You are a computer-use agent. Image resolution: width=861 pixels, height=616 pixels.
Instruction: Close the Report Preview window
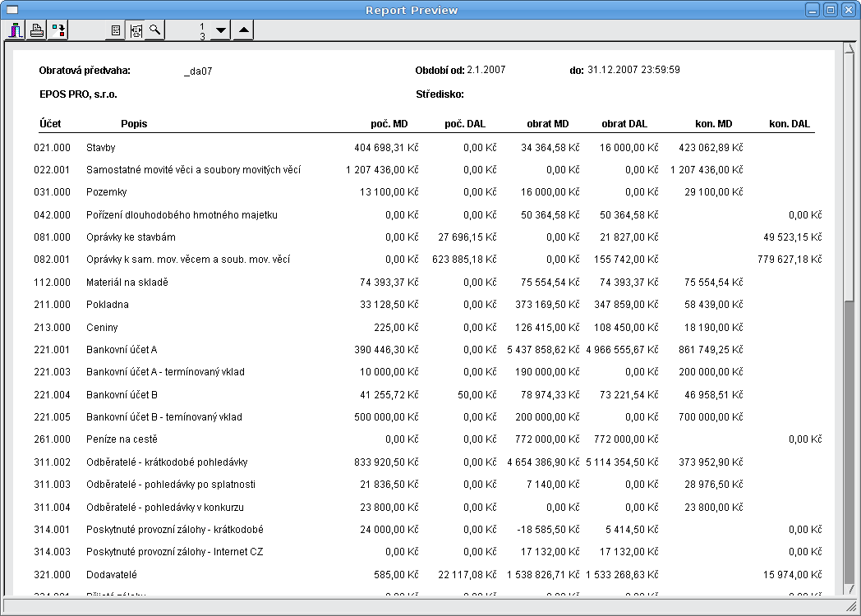848,10
